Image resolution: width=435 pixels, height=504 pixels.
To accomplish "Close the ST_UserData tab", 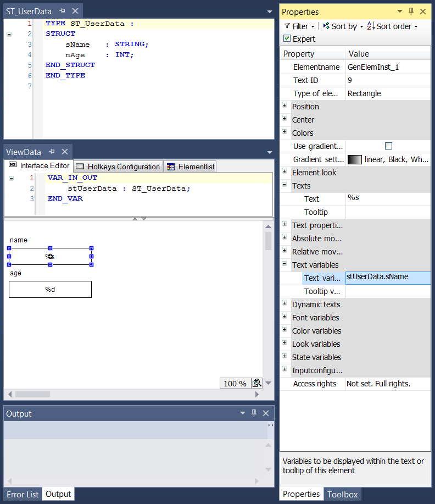I will tap(75, 11).
